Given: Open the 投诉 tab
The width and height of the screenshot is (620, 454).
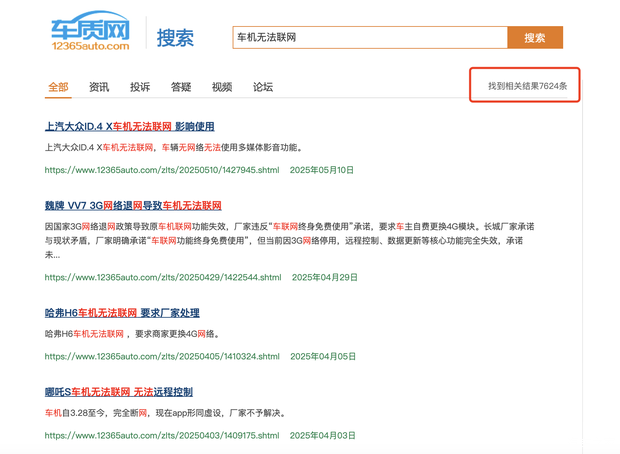Looking at the screenshot, I should click(x=140, y=87).
